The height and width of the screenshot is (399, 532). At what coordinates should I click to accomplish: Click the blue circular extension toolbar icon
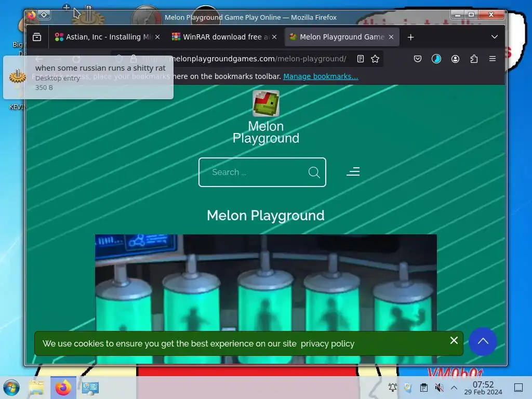[x=436, y=59]
